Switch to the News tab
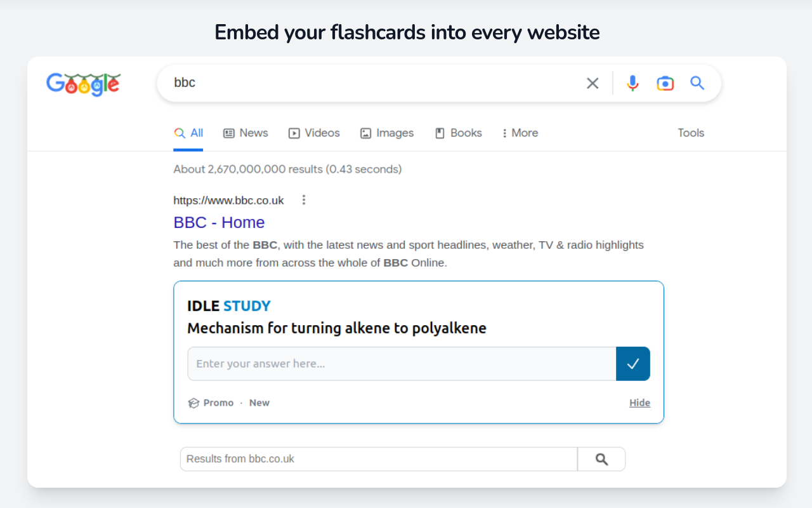 click(x=246, y=133)
